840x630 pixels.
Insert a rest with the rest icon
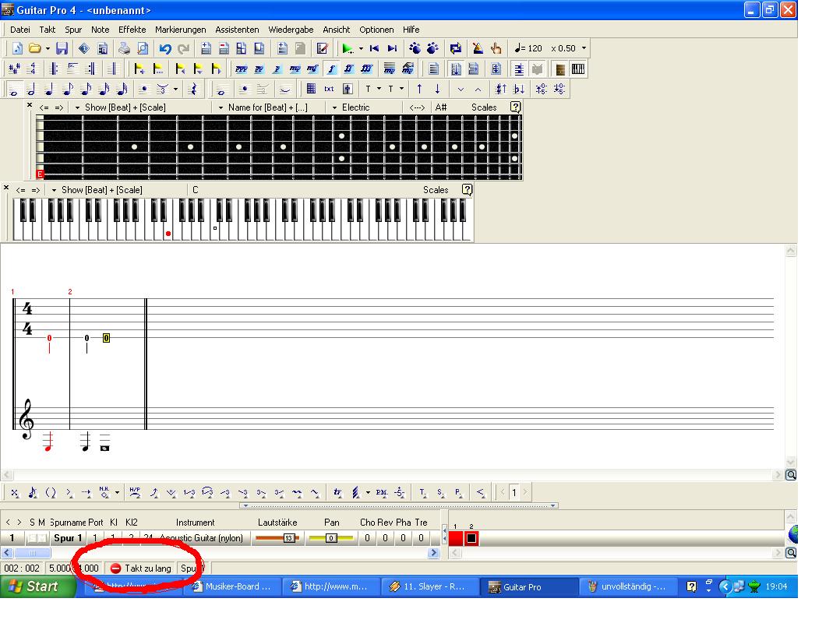click(193, 89)
